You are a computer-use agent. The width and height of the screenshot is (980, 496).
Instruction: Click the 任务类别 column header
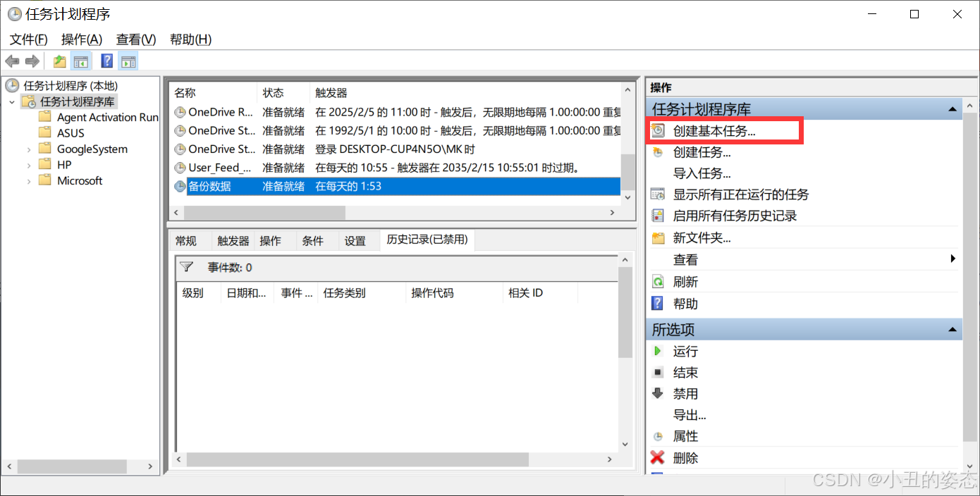click(361, 293)
